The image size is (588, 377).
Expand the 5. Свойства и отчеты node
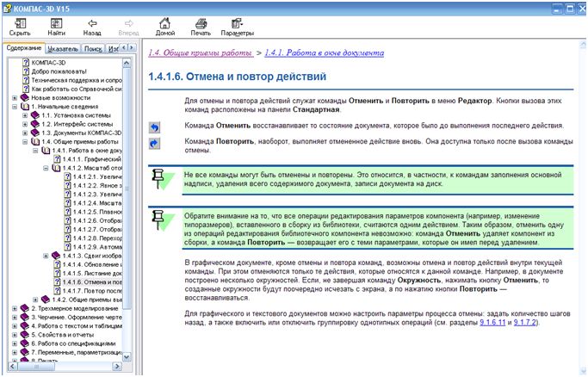pos(15,335)
